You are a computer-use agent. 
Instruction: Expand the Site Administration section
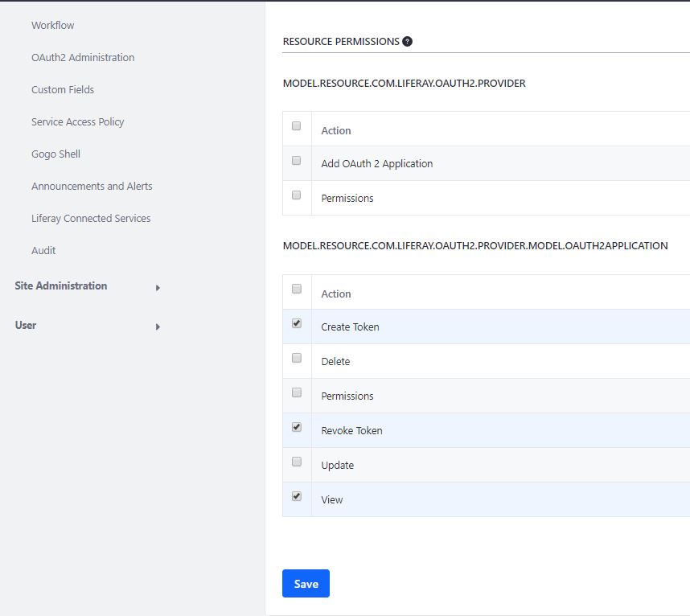pyautogui.click(x=158, y=287)
